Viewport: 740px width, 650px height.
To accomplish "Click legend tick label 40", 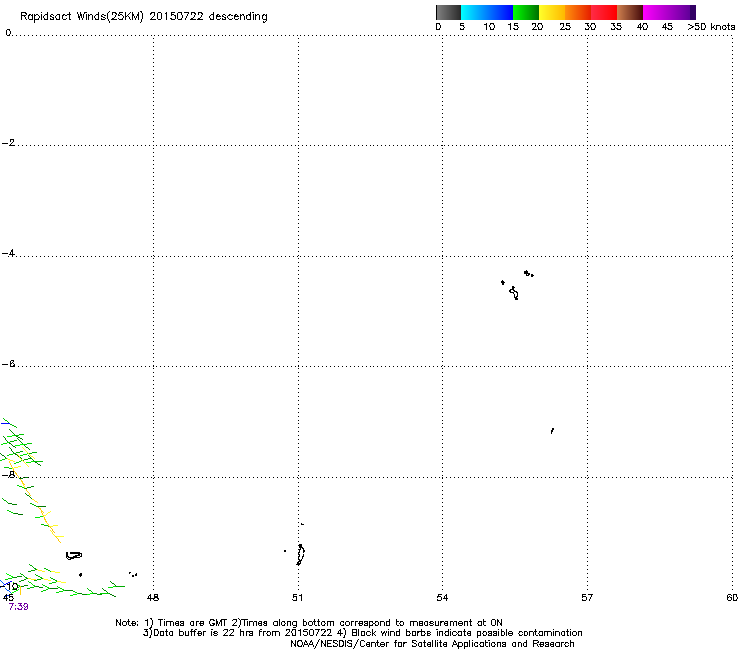I will [x=642, y=27].
